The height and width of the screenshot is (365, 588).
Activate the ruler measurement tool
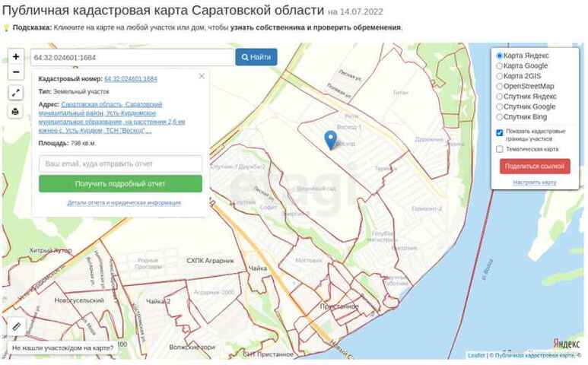17,326
